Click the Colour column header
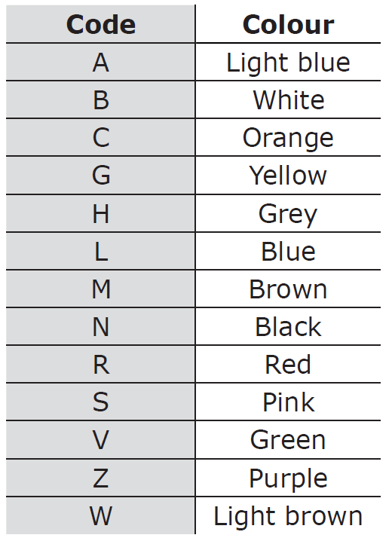Image resolution: width=392 pixels, height=541 pixels. (288, 24)
